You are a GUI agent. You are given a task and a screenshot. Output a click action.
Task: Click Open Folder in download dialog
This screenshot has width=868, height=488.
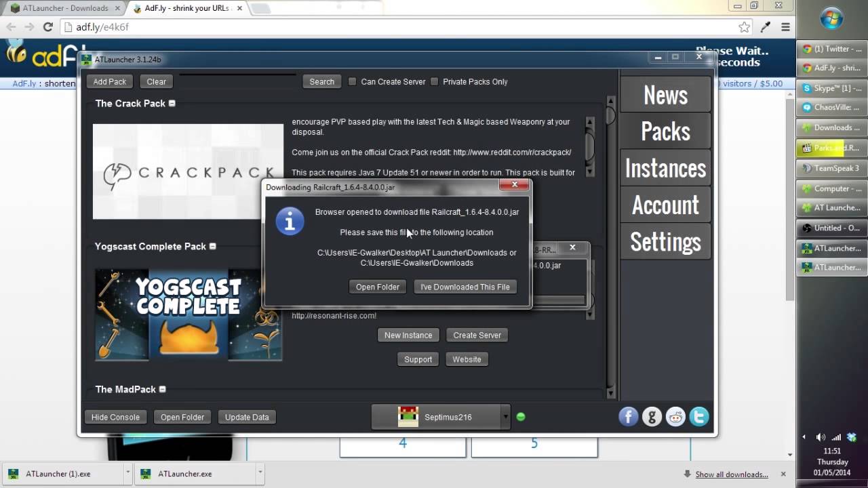(x=378, y=287)
